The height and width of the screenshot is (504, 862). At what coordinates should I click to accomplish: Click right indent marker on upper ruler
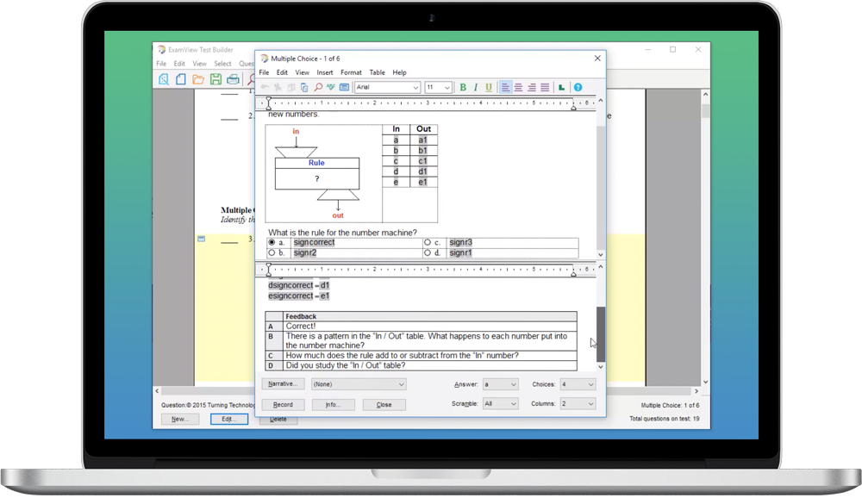tap(573, 108)
